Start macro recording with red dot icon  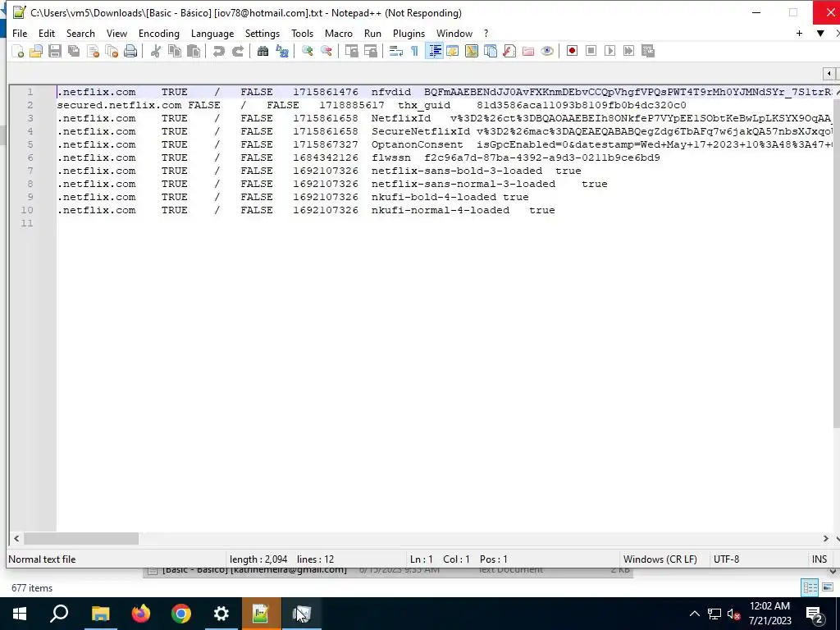(572, 51)
